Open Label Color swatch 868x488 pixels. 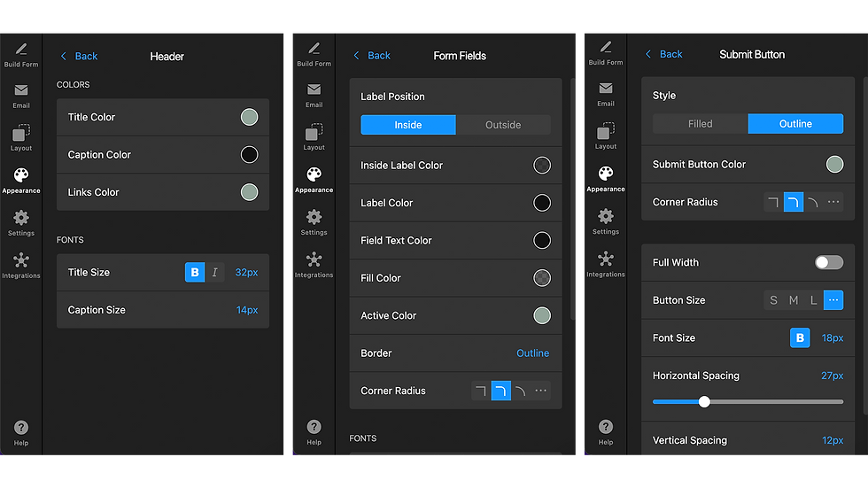click(x=542, y=203)
